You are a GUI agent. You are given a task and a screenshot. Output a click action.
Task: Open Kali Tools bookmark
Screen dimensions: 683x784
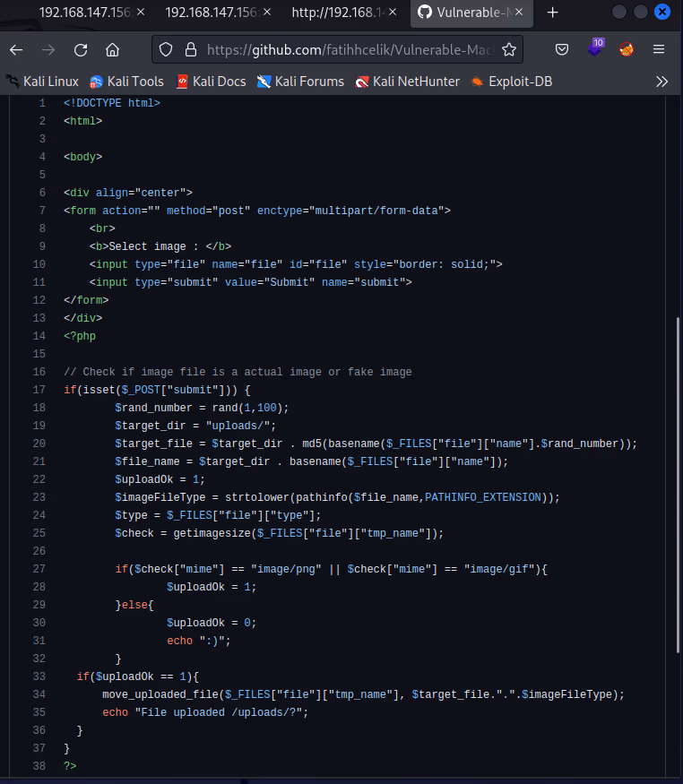tap(126, 82)
